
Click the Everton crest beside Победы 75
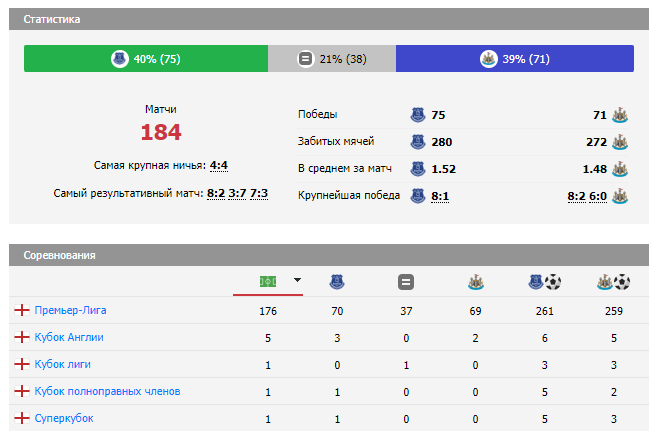(418, 114)
